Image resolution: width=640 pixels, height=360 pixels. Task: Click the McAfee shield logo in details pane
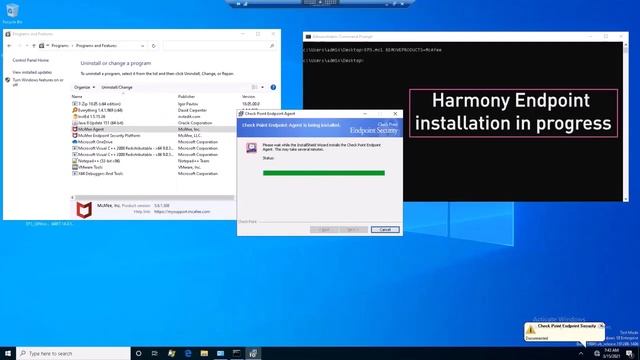(84, 210)
